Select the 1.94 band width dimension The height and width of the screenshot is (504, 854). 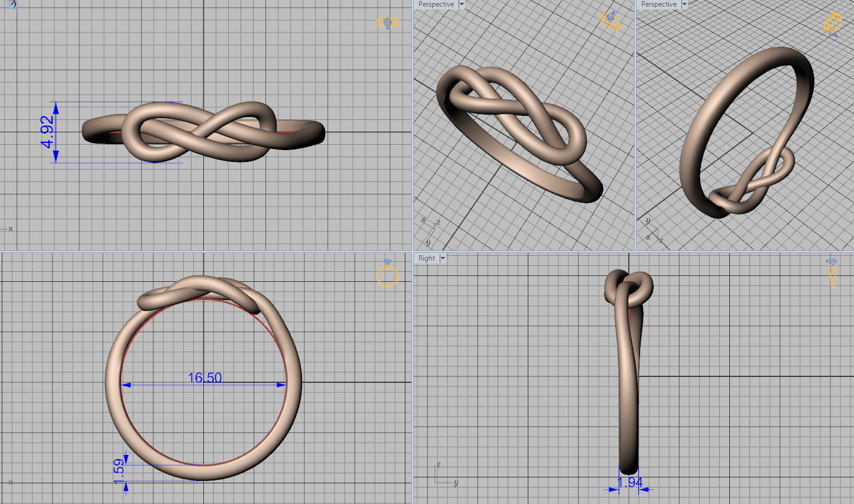coord(629,483)
